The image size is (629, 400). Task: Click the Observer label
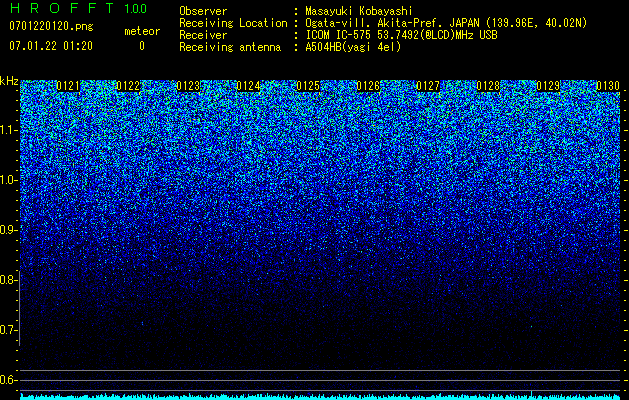[203, 11]
